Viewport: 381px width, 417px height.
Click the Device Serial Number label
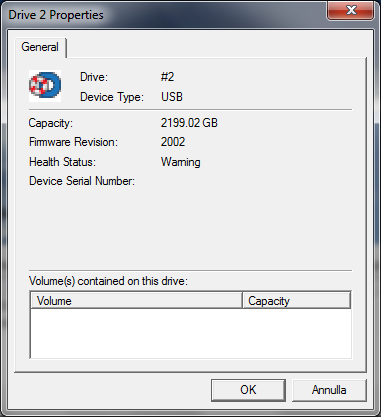[82, 181]
